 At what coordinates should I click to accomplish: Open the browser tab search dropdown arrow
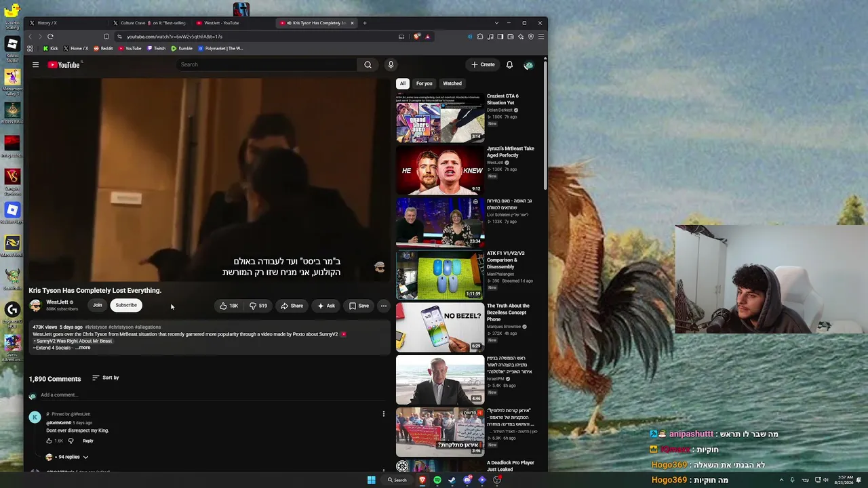coord(496,23)
